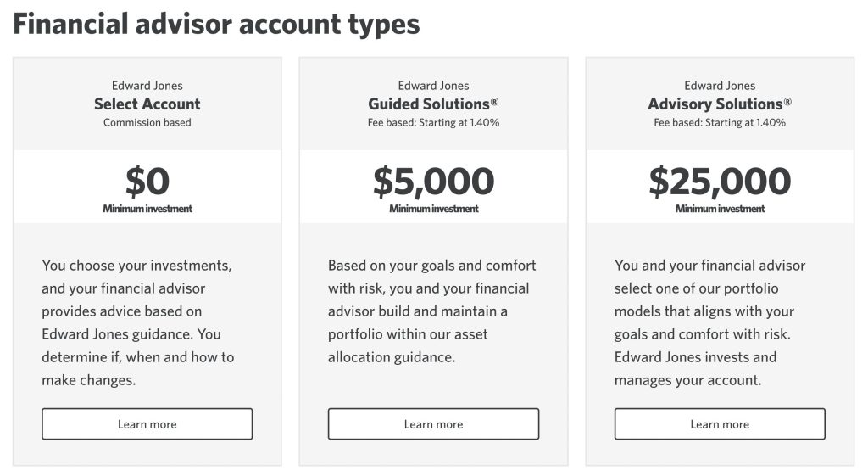
Task: Click the Select Account card title
Action: click(147, 104)
